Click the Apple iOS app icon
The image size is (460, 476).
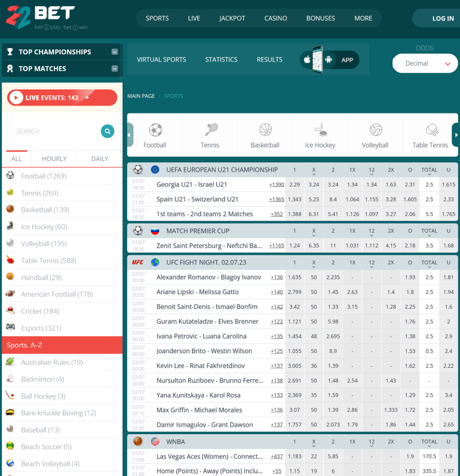click(307, 59)
